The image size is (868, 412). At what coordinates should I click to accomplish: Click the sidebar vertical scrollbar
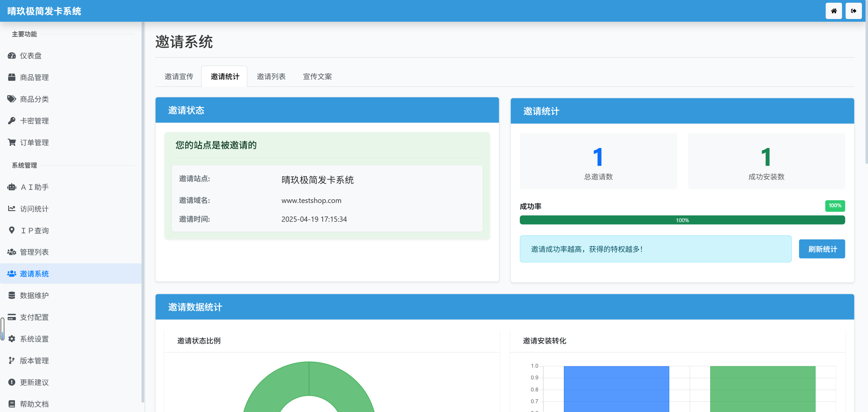coord(143,212)
